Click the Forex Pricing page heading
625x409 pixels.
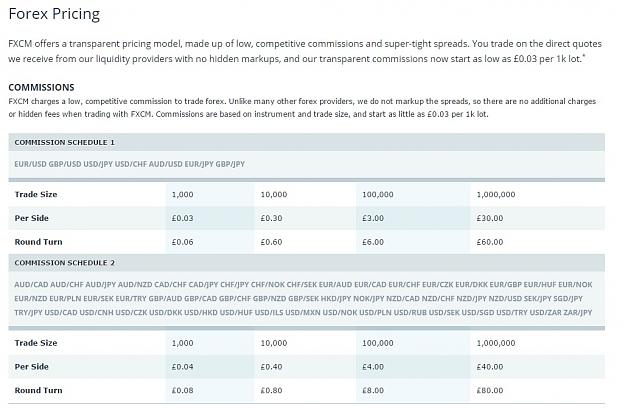point(54,14)
